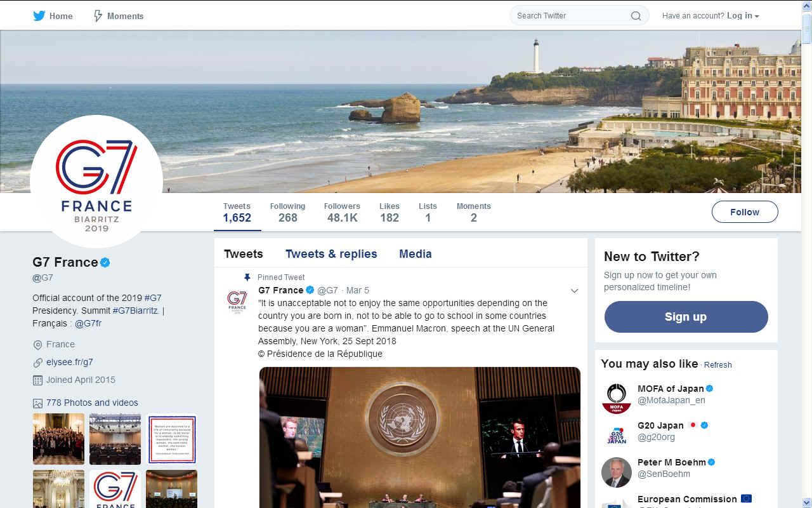Viewport: 812px width, 508px height.
Task: Open the Log in dropdown
Action: pyautogui.click(x=743, y=16)
